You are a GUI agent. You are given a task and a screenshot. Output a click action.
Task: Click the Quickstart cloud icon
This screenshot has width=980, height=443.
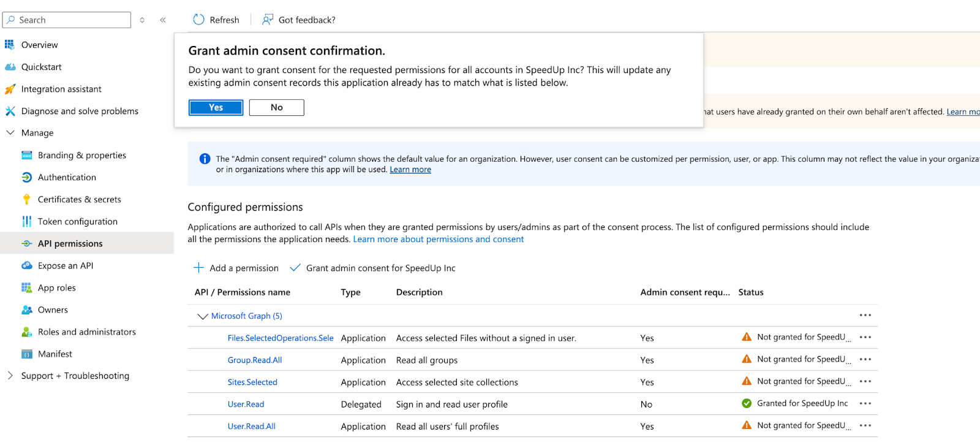pos(10,67)
